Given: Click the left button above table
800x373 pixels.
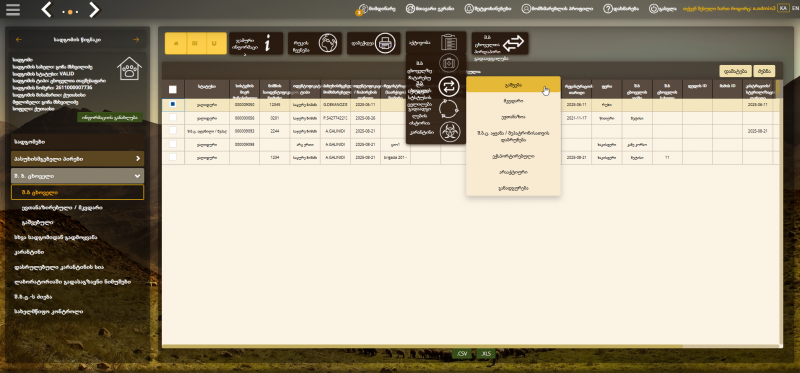Looking at the screenshot, I should click(735, 71).
